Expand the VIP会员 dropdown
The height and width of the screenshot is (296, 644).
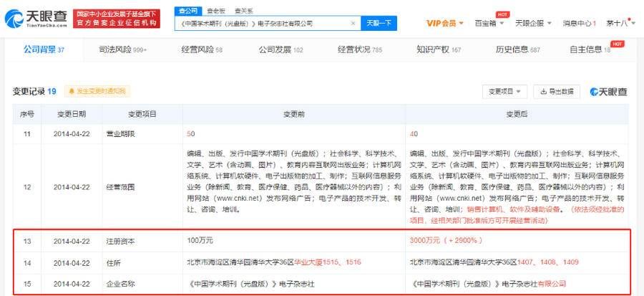[445, 23]
